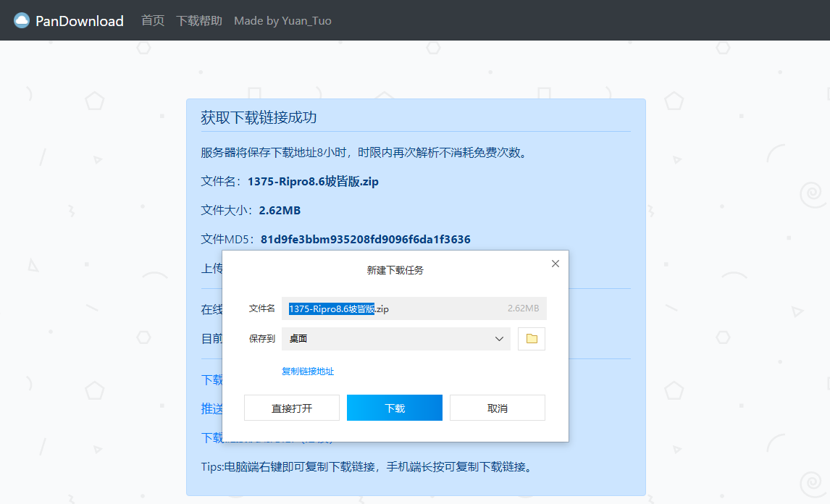Viewport: 830px width, 504px height.
Task: Cancel the download task with 取消
Action: [498, 408]
